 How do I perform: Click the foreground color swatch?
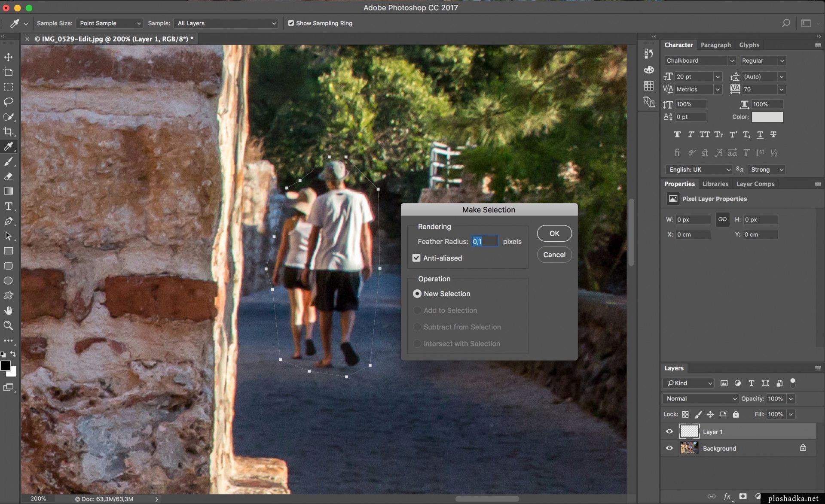coord(6,366)
